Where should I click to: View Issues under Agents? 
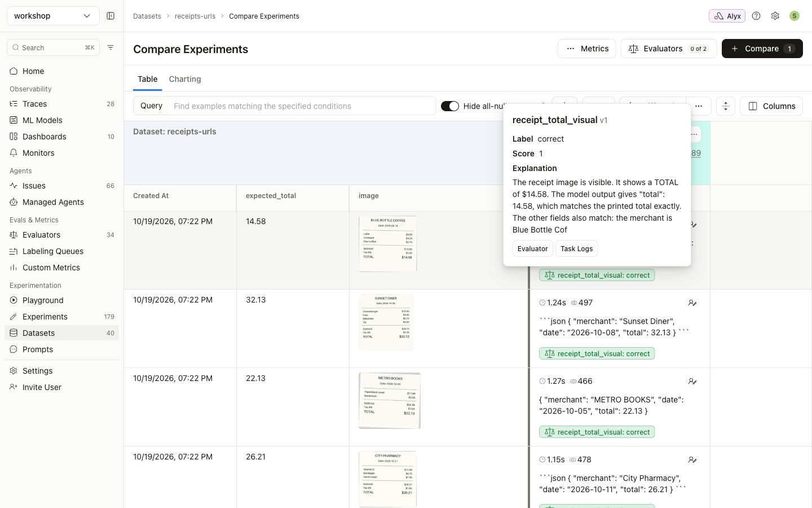pyautogui.click(x=62, y=186)
